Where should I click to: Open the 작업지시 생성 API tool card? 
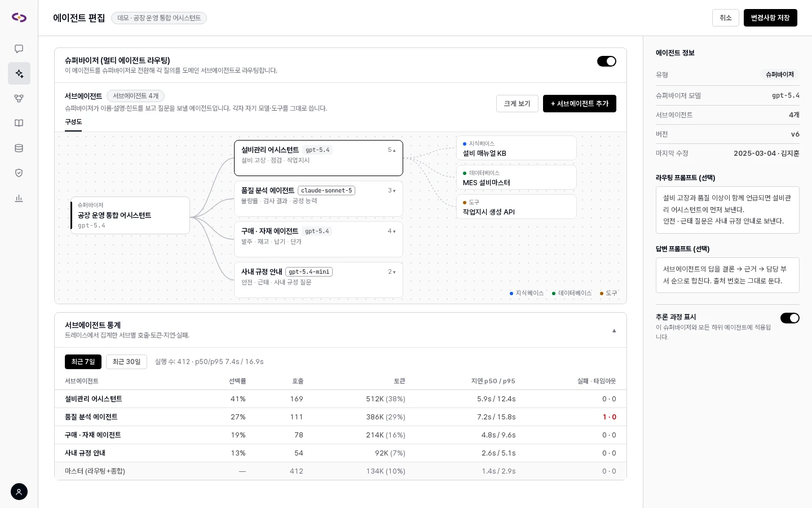click(516, 207)
